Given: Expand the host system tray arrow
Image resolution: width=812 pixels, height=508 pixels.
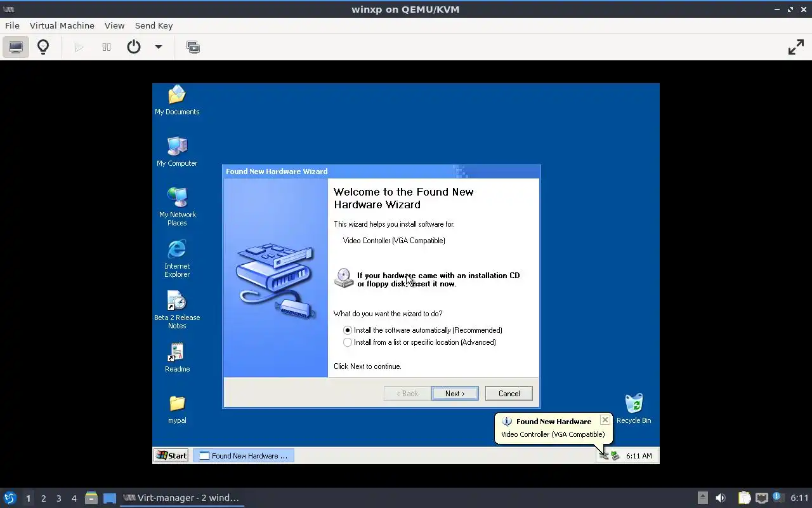Looking at the screenshot, I should click(702, 498).
